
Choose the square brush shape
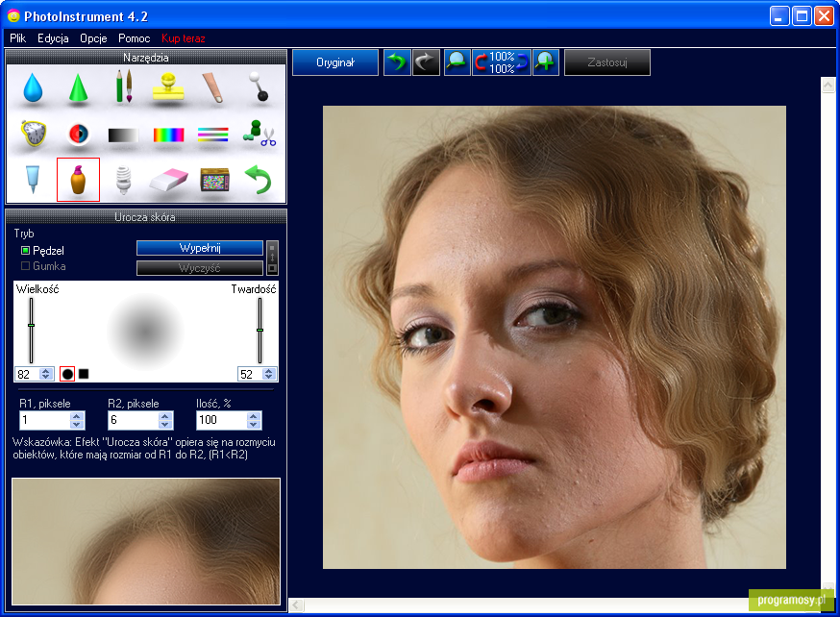click(x=84, y=374)
